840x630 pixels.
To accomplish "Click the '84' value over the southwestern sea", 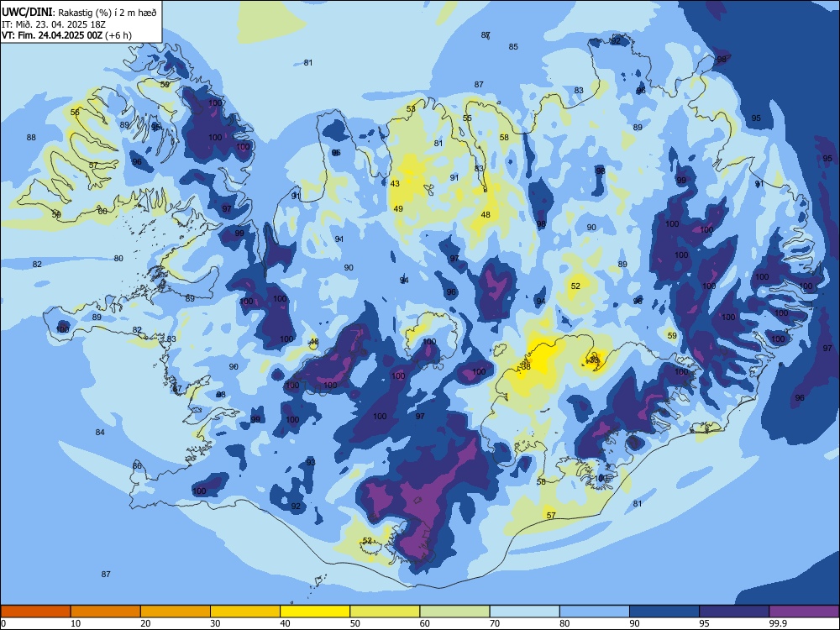I will coord(100,432).
